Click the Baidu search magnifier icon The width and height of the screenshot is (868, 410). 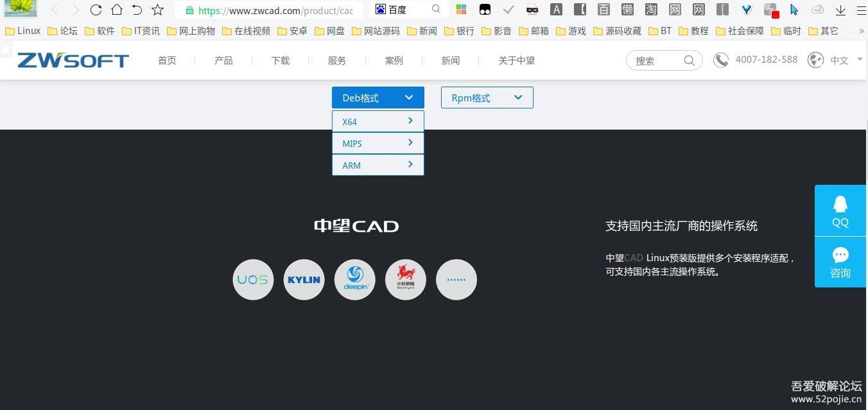pos(436,9)
